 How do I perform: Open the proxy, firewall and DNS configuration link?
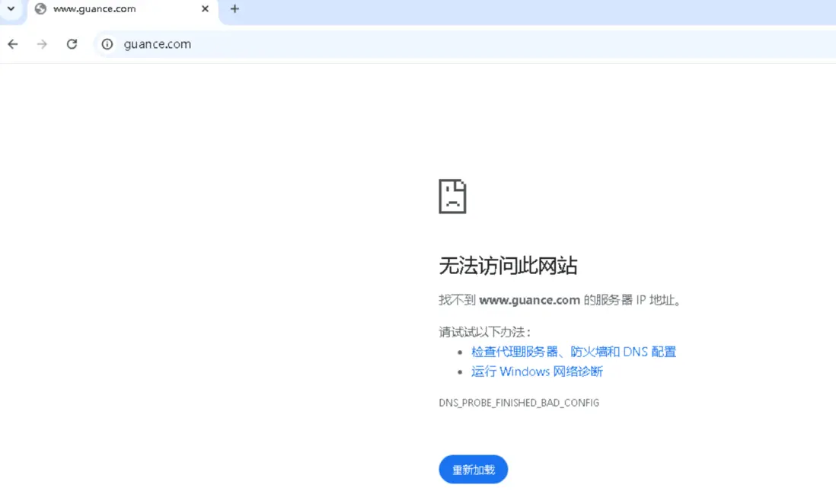tap(575, 351)
